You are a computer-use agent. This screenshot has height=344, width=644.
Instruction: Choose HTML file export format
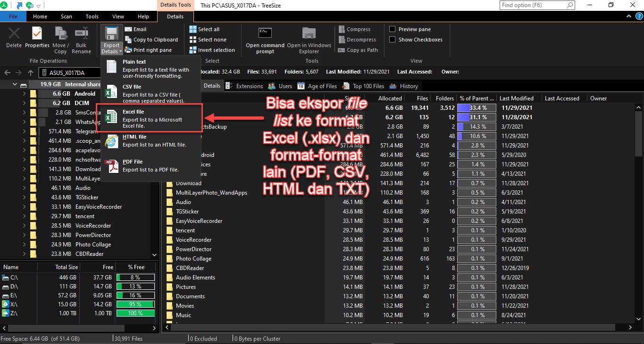click(x=151, y=140)
